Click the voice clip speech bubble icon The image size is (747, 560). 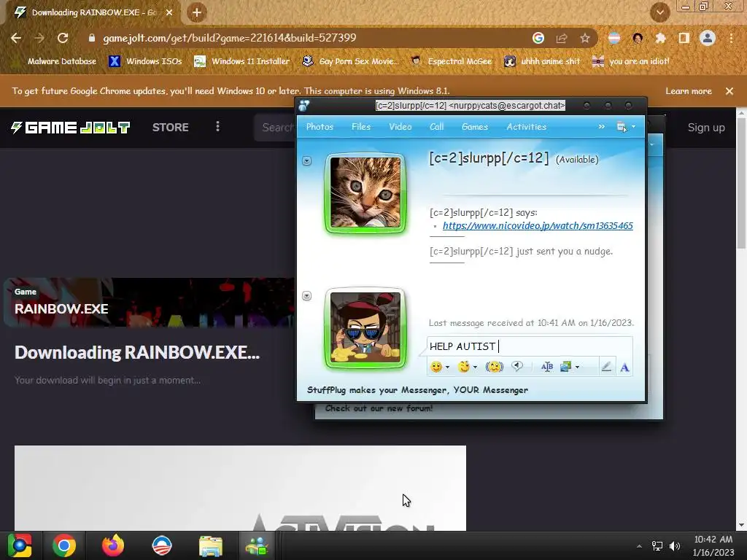click(517, 366)
